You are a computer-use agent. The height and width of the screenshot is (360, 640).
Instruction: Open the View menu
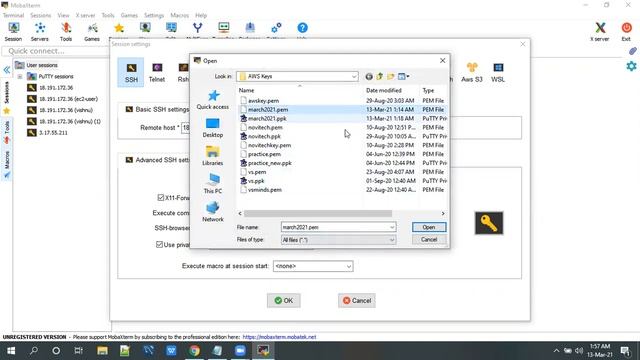(x=63, y=15)
